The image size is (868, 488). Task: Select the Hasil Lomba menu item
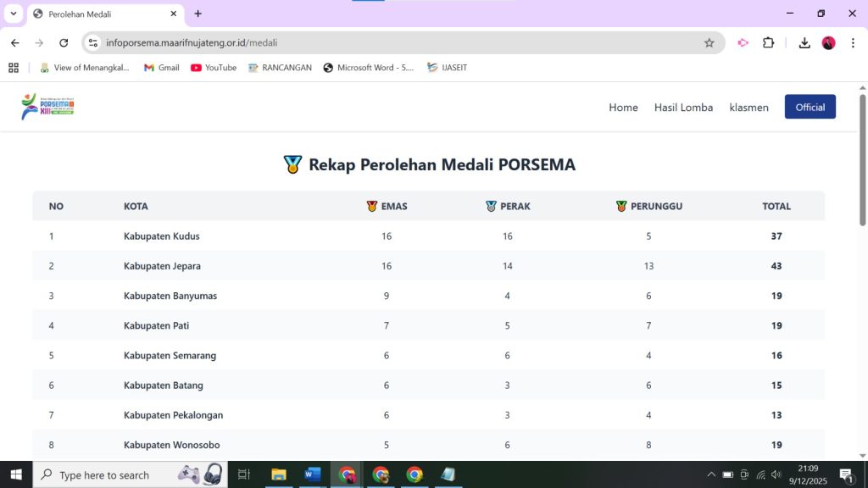click(683, 107)
